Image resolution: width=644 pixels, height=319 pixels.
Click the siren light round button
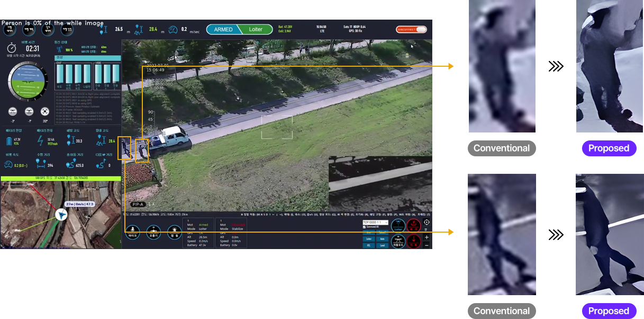point(174,232)
